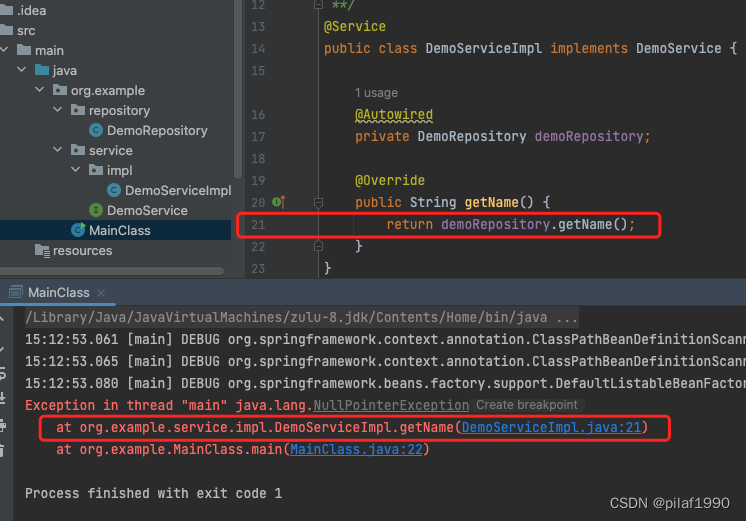The image size is (746, 521).
Task: Click the fold end marker on line 22
Action: 318,246
